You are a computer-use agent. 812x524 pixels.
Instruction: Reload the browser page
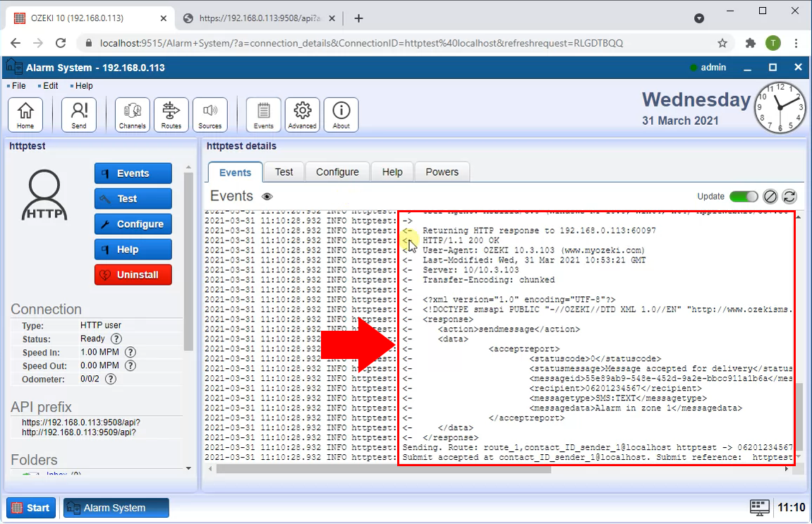click(x=61, y=43)
